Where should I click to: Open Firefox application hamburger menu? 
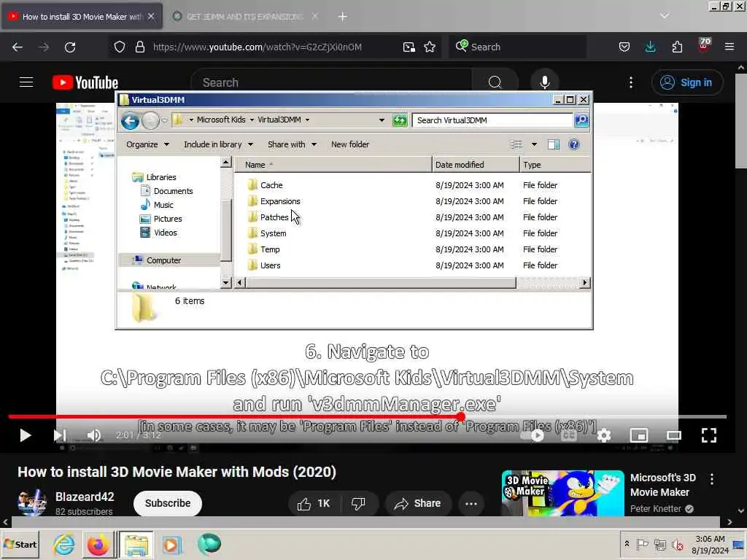[x=729, y=47]
